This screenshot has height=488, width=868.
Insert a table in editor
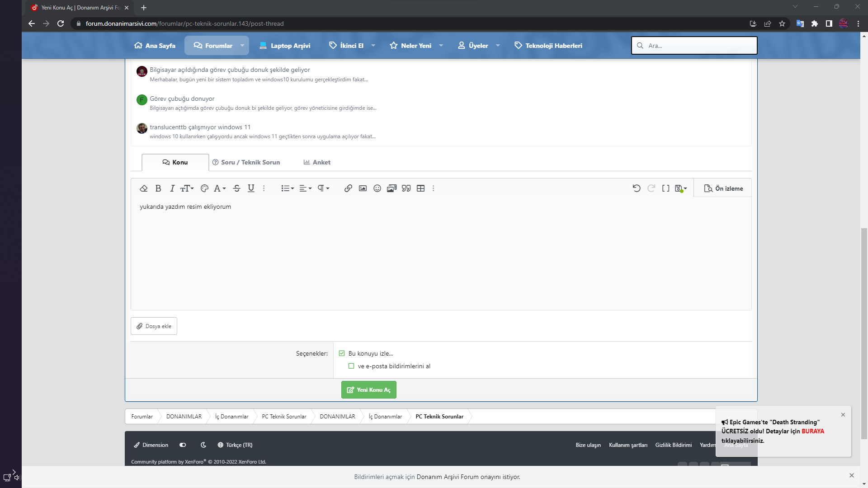(420, 188)
